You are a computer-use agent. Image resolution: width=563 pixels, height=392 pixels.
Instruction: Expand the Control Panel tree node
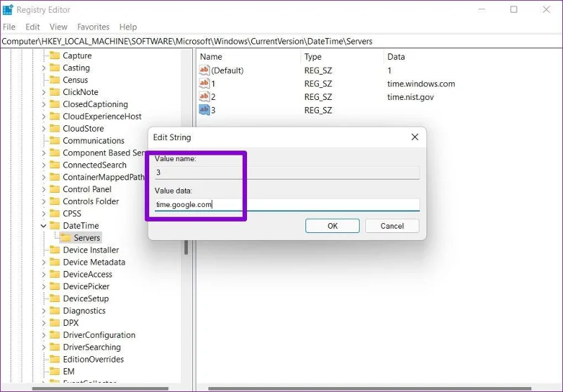pos(44,189)
